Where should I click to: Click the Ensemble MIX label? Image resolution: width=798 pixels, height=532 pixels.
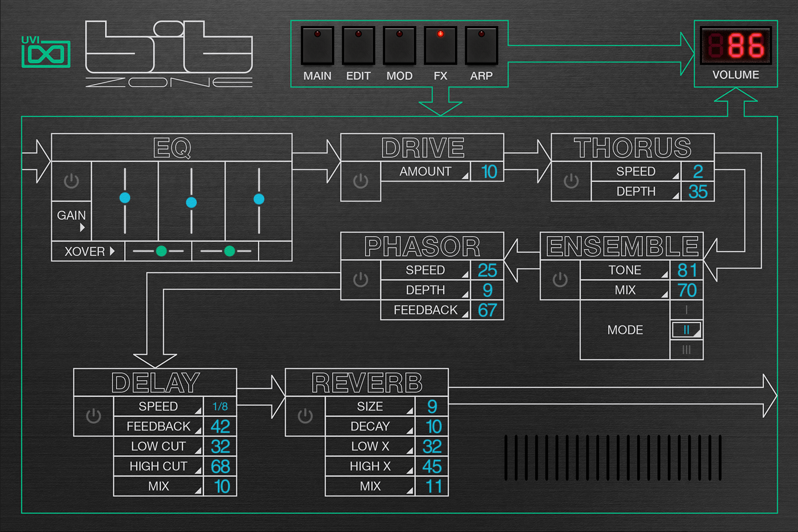pos(625,290)
